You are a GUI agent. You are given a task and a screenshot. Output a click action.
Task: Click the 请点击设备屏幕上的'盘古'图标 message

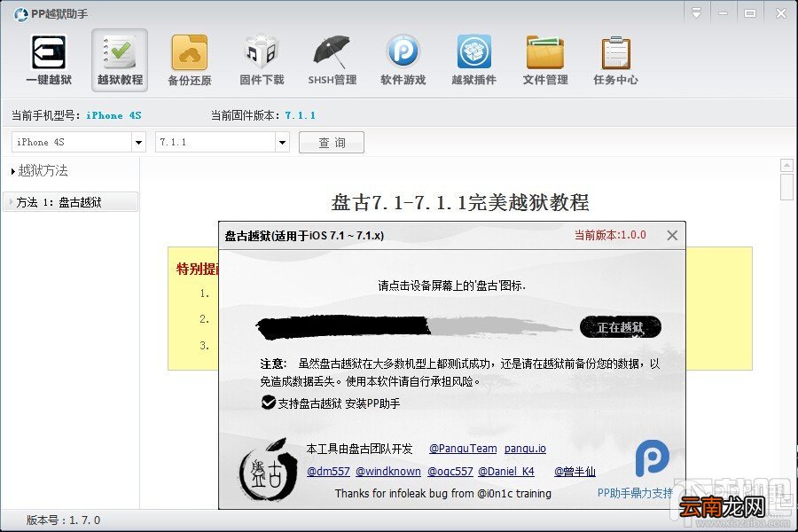(451, 286)
